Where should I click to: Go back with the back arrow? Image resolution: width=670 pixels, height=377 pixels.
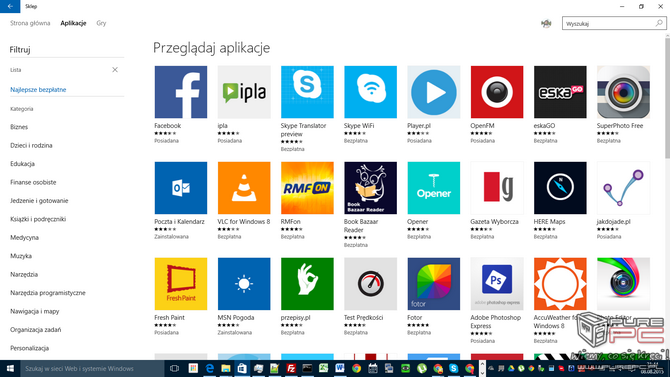point(10,6)
